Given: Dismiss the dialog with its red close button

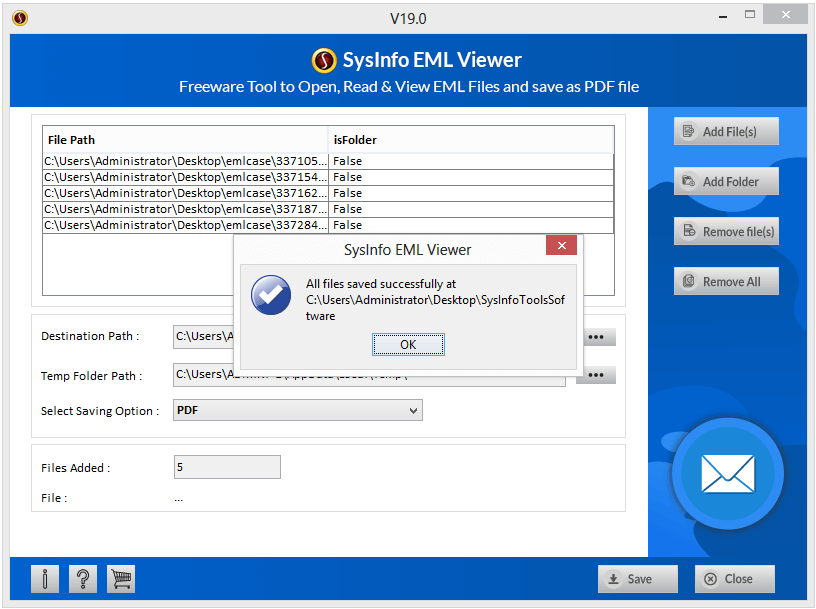Looking at the screenshot, I should (x=561, y=245).
